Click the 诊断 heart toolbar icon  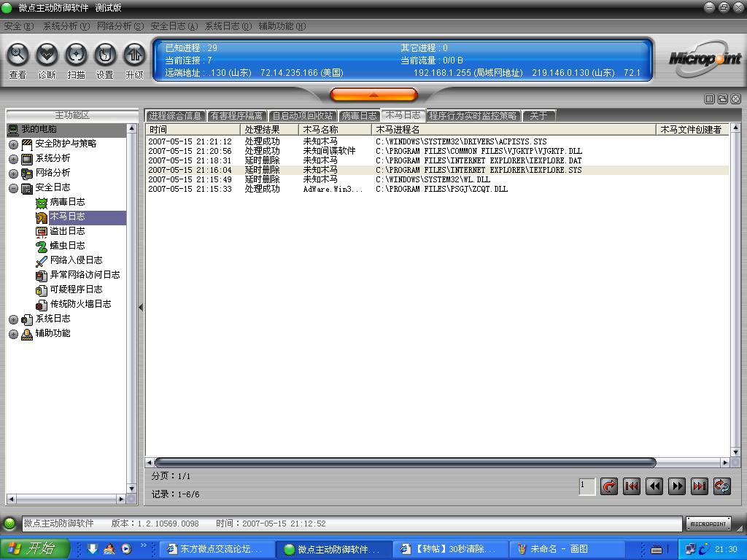(47, 55)
